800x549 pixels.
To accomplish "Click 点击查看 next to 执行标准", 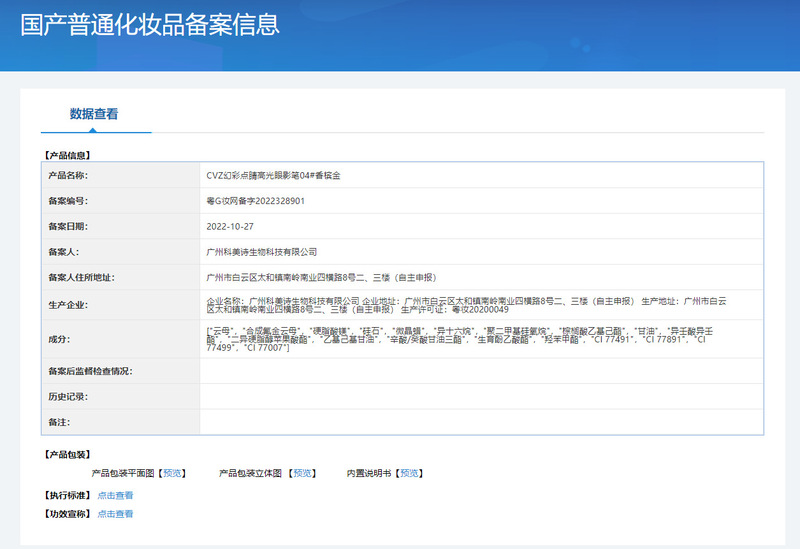I will pos(115,495).
